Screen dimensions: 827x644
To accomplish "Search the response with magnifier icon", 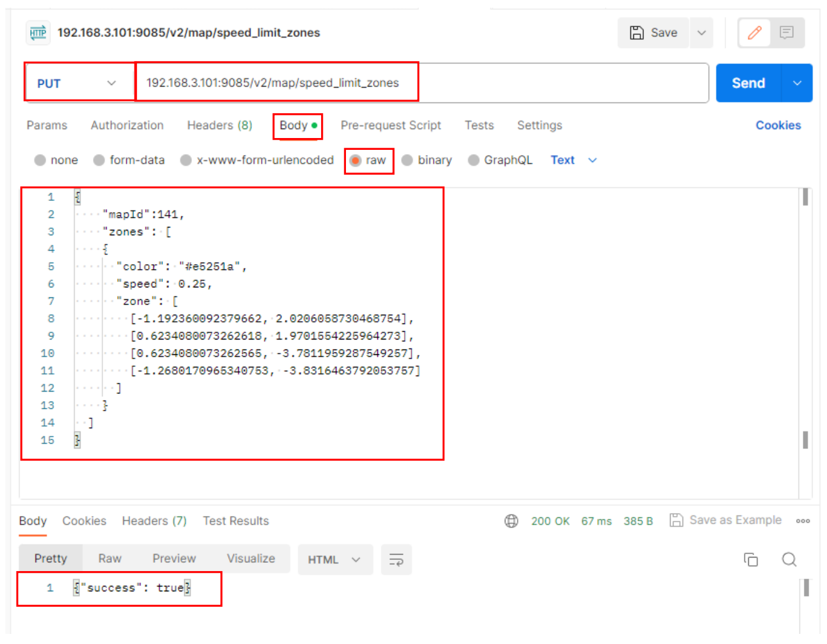I will click(789, 559).
